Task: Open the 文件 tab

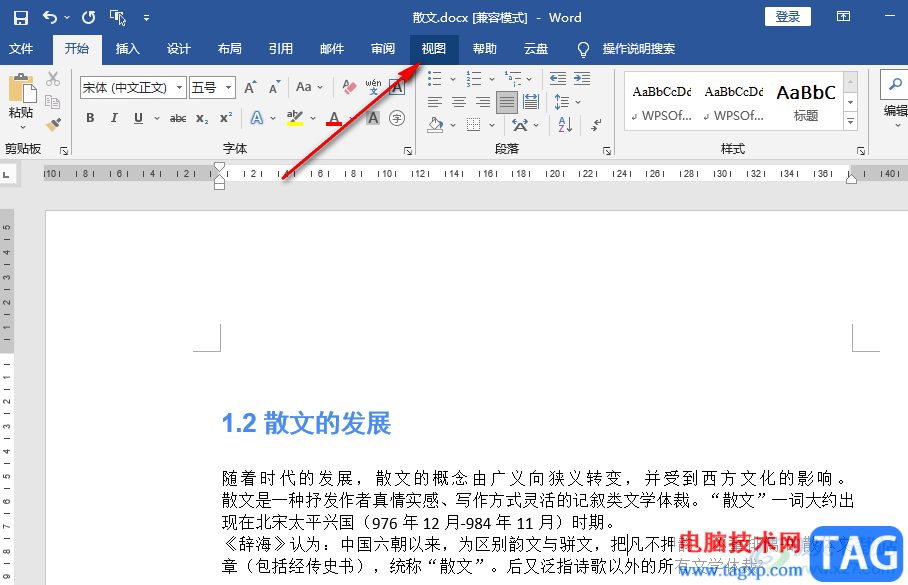Action: pos(21,49)
